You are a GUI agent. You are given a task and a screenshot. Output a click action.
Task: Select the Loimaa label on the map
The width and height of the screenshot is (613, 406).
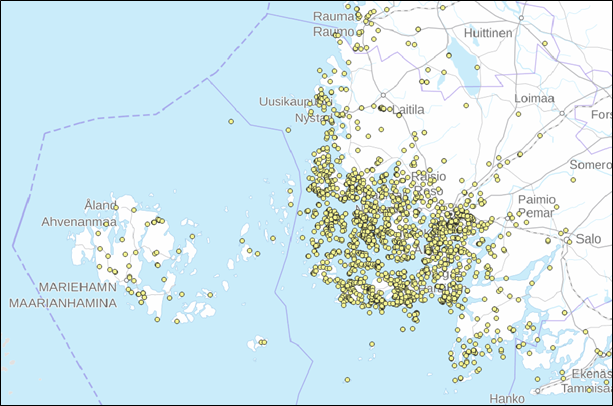point(534,98)
